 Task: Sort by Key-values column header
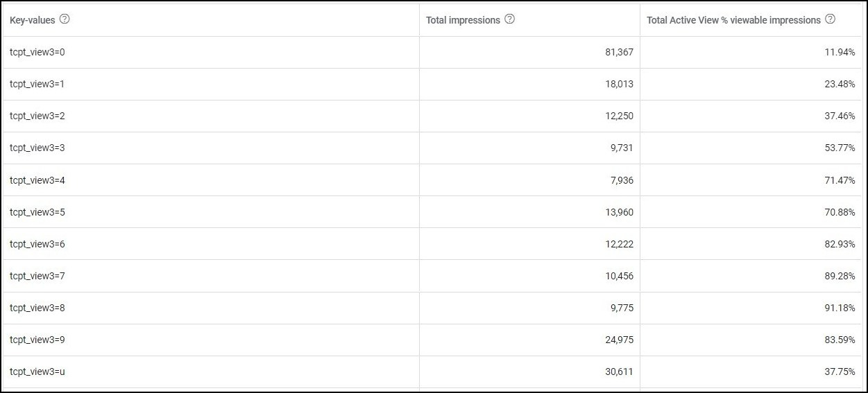pyautogui.click(x=33, y=20)
